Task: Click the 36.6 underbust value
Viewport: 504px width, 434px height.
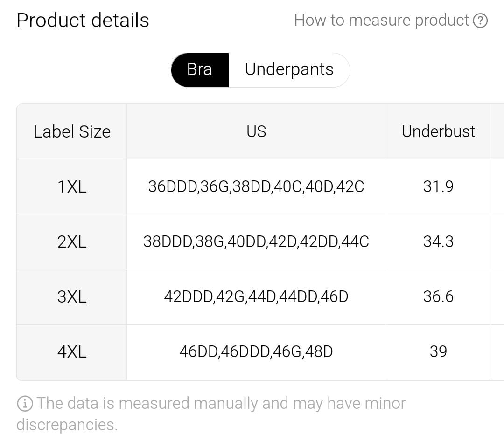Action: click(438, 297)
